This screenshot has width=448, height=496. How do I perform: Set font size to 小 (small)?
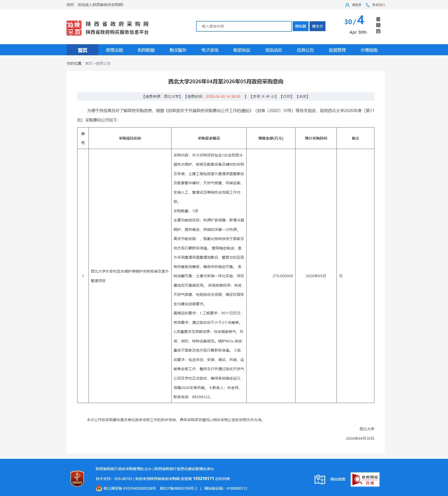(272, 97)
